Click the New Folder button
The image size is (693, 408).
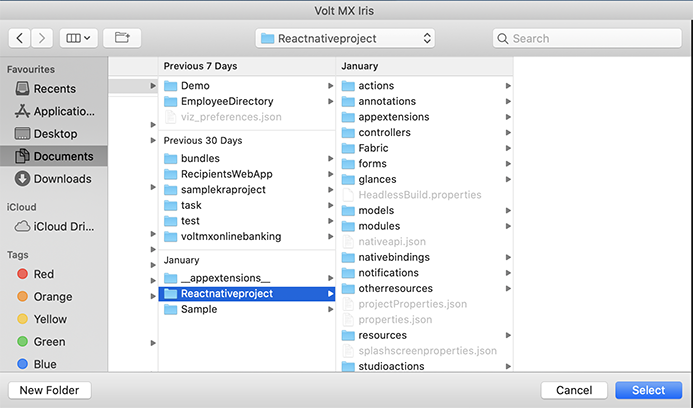pyautogui.click(x=50, y=390)
